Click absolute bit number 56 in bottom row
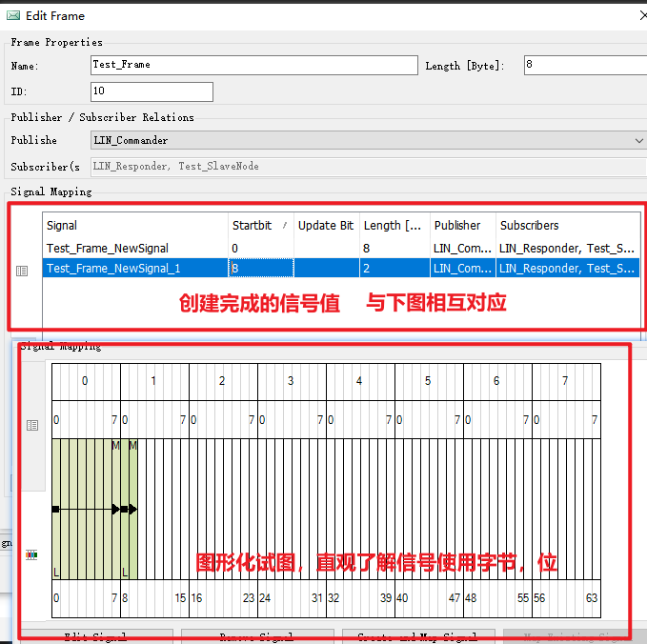Viewport: 647px width, 644px height. pos(539,598)
